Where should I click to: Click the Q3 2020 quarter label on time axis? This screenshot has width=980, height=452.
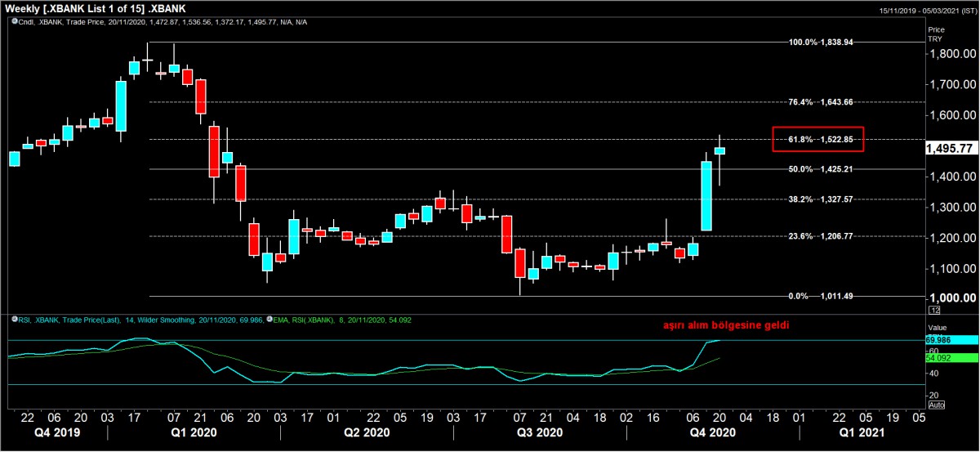pos(541,432)
